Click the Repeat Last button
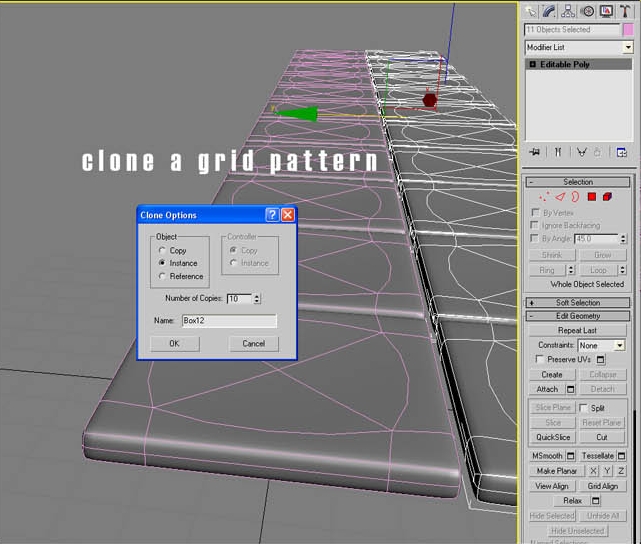This screenshot has height=544, width=641. click(x=577, y=330)
